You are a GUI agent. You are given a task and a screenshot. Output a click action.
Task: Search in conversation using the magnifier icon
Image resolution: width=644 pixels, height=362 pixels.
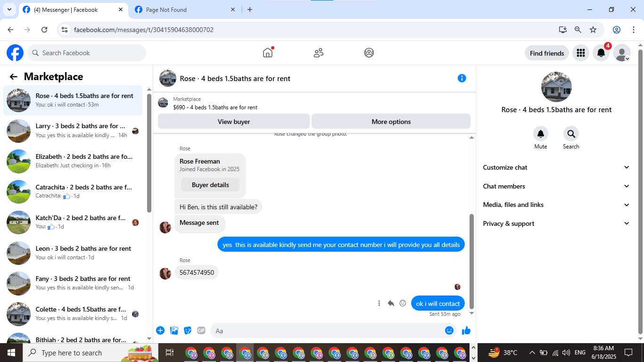point(571,134)
